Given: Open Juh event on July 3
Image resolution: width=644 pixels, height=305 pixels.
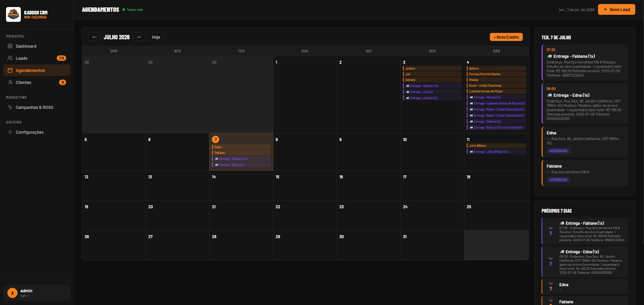Looking at the screenshot, I should [x=432, y=74].
